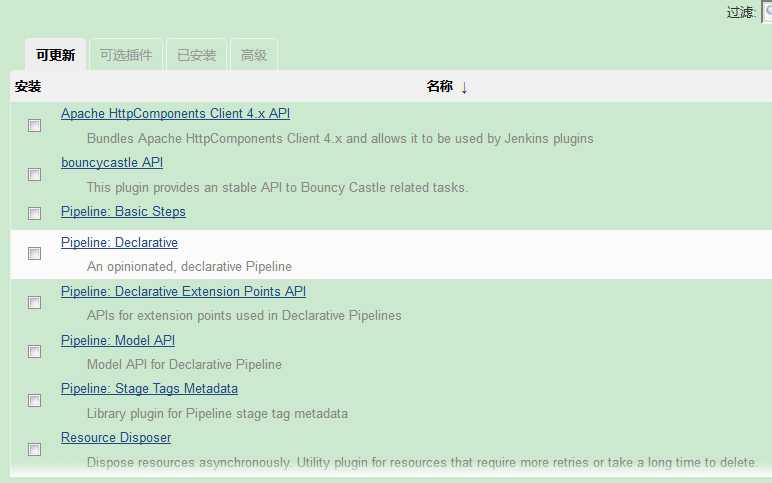Viewport: 772px width, 483px height.
Task: Focus the 过滤 search input field
Action: tap(767, 12)
